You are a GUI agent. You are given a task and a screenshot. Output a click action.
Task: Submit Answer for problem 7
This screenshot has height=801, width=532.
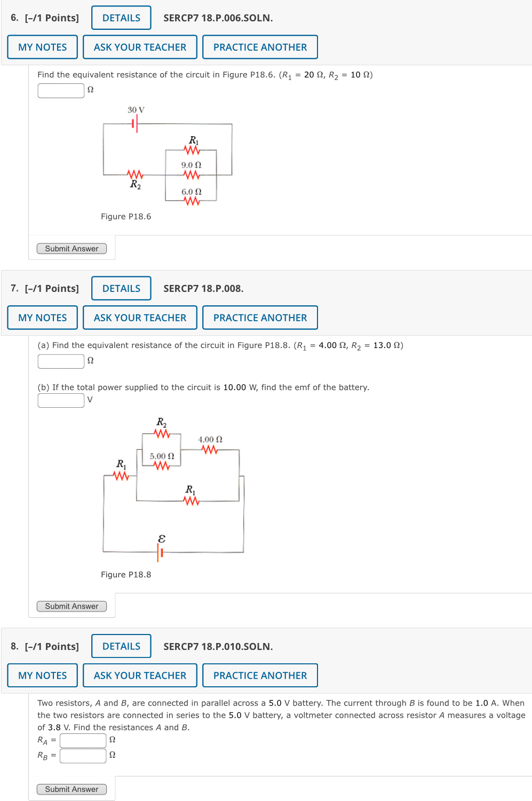[72, 606]
